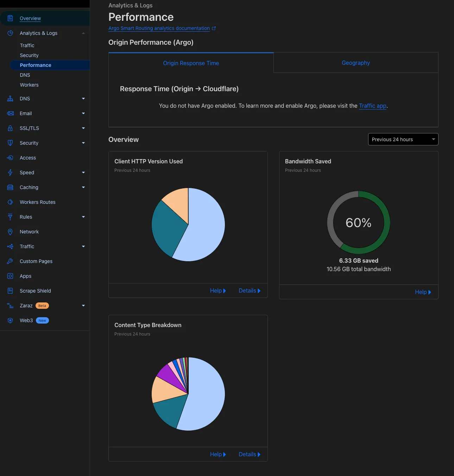Open Workers under Analytics & Logs
This screenshot has width=454, height=476.
coord(29,85)
